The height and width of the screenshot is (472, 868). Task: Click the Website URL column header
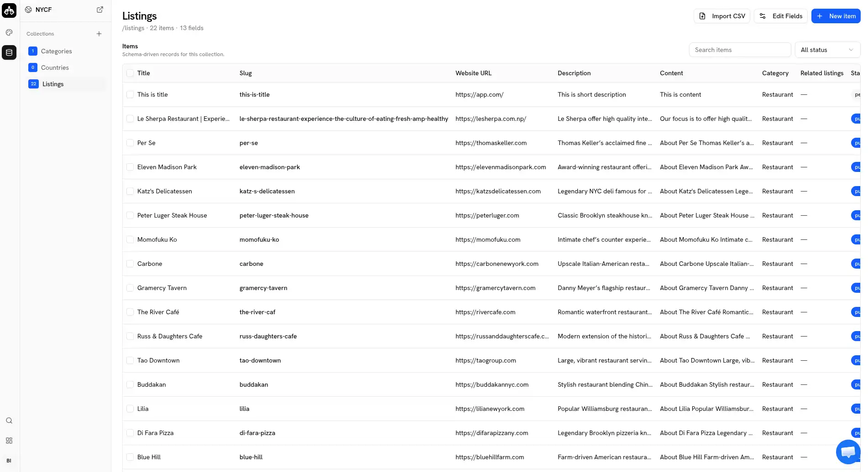pyautogui.click(x=473, y=73)
